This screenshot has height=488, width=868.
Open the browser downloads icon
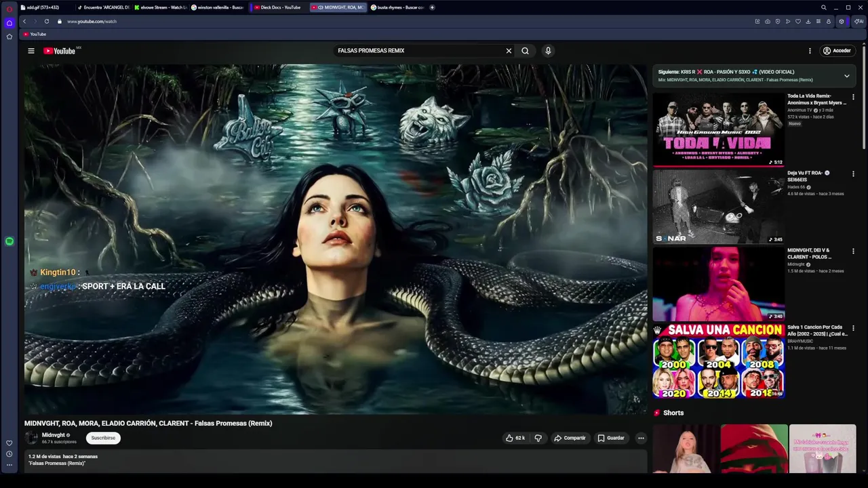[808, 21]
